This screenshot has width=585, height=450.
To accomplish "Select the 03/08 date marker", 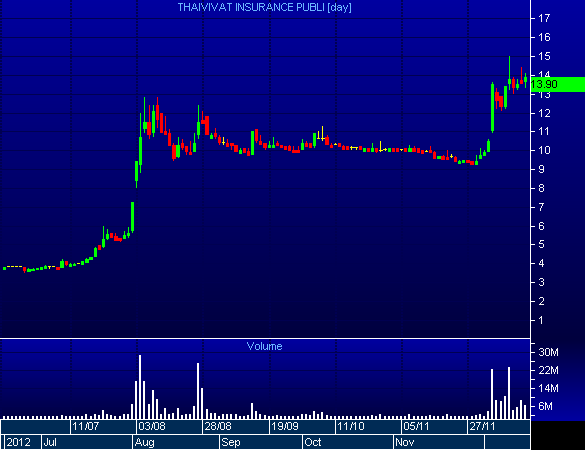I will [x=151, y=426].
